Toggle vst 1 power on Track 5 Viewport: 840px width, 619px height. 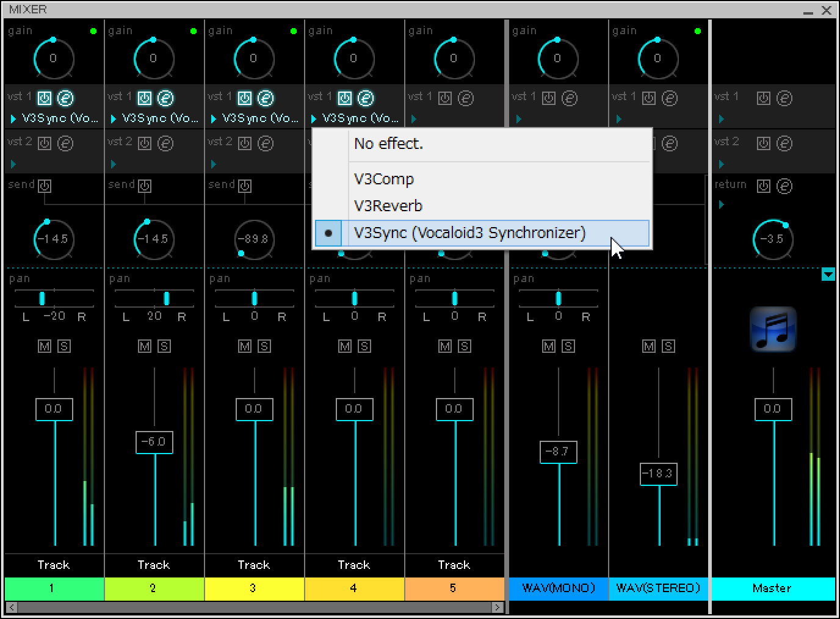click(445, 98)
